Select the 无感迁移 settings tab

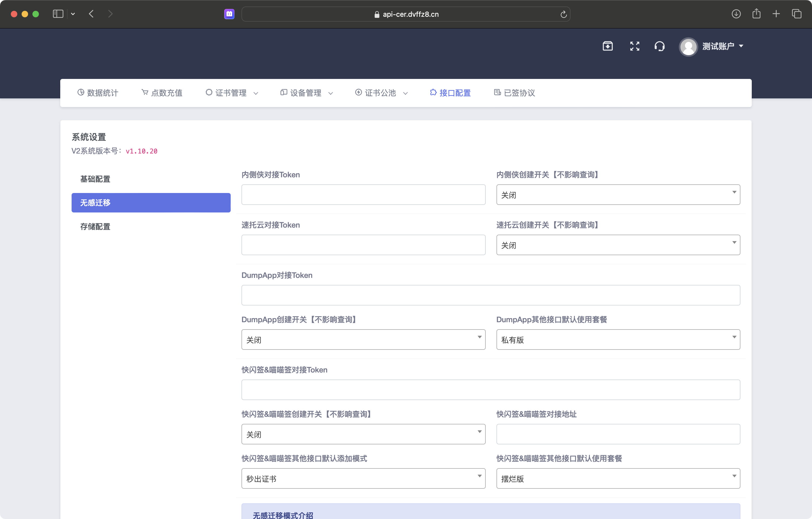[151, 202]
